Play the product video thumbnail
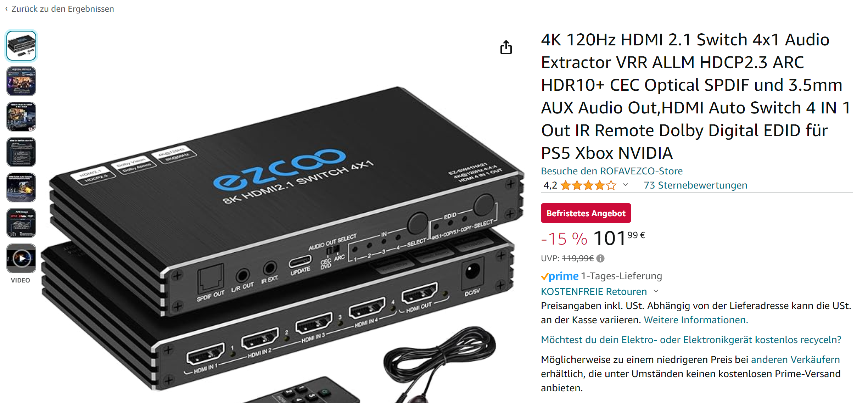Screen dimensions: 868x403 tap(21, 258)
